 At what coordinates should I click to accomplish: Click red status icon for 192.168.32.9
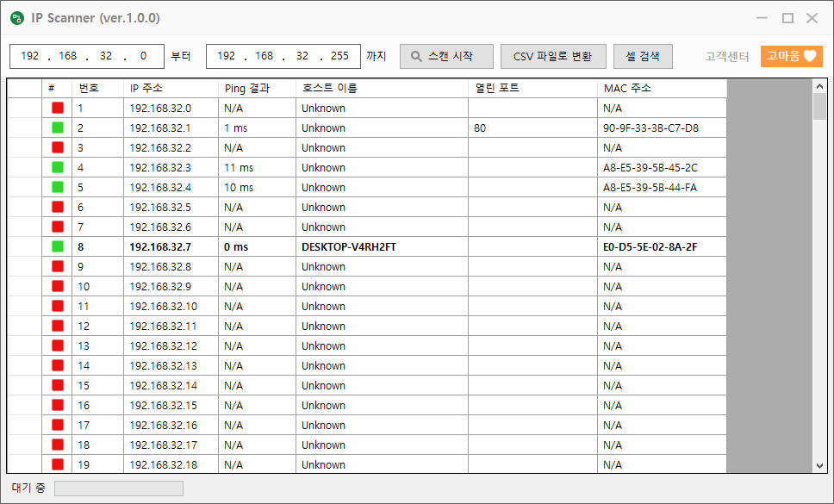58,286
